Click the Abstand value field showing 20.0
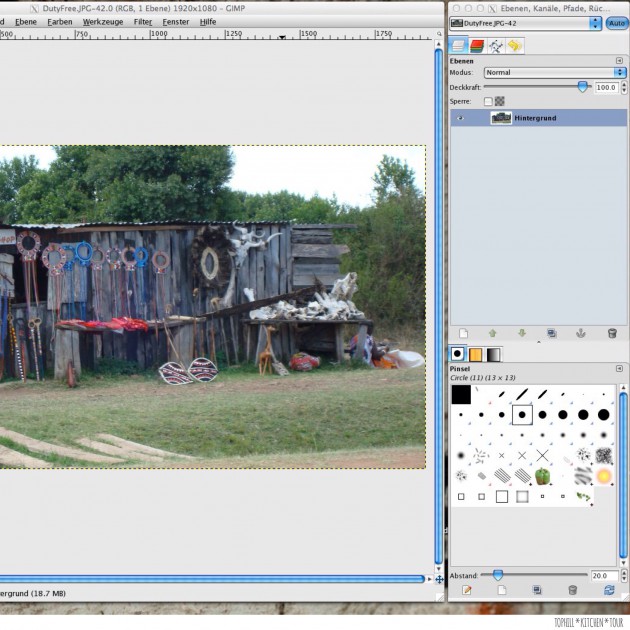 tap(604, 576)
